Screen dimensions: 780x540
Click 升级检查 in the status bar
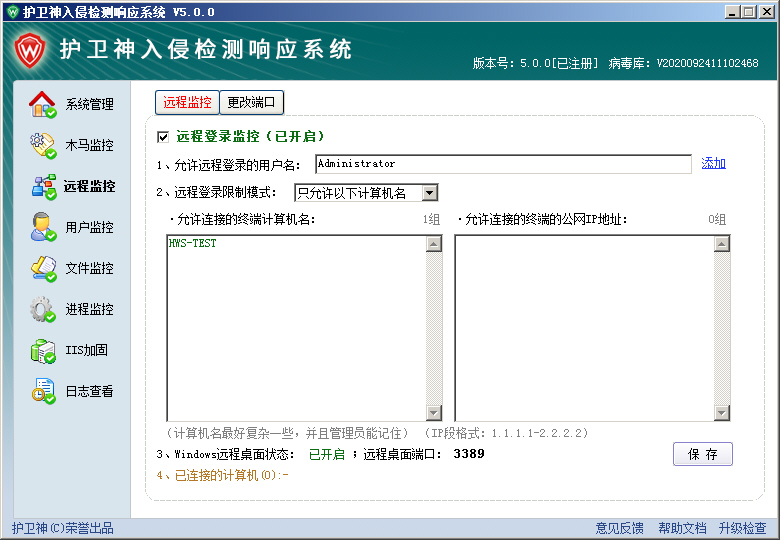(x=742, y=528)
